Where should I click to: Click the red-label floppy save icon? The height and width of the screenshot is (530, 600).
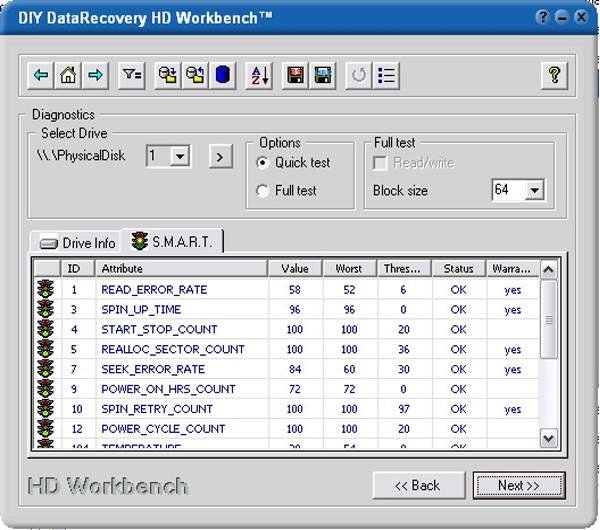click(295, 75)
